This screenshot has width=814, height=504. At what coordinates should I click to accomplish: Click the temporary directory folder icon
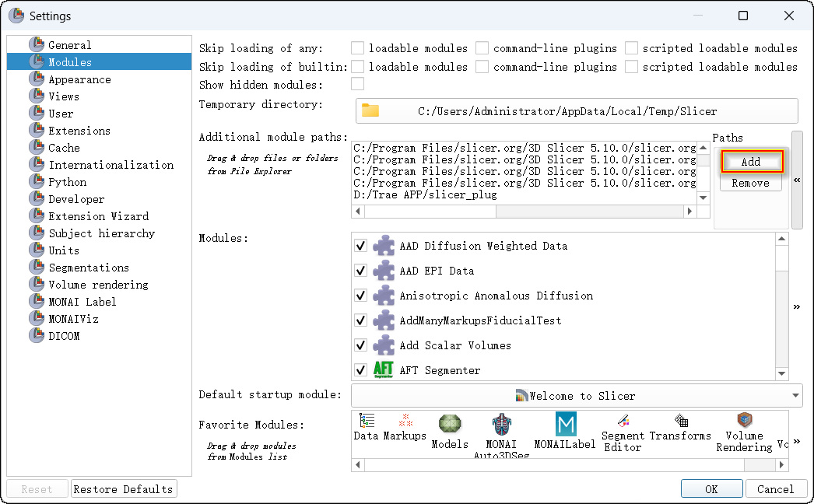pyautogui.click(x=370, y=110)
